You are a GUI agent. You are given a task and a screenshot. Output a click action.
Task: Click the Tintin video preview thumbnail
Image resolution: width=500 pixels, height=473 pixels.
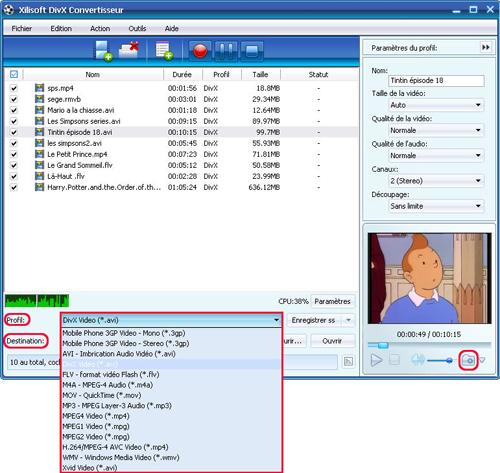tap(429, 278)
